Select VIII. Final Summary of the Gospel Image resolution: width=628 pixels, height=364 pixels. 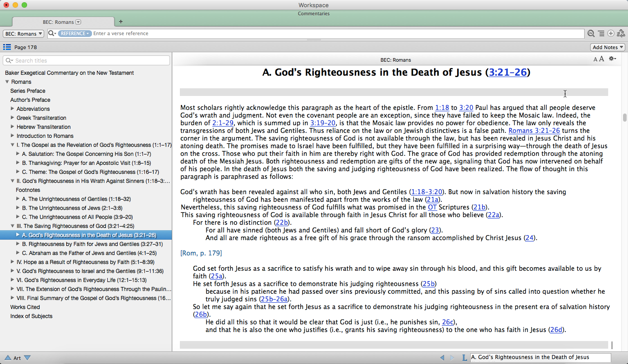coord(94,298)
